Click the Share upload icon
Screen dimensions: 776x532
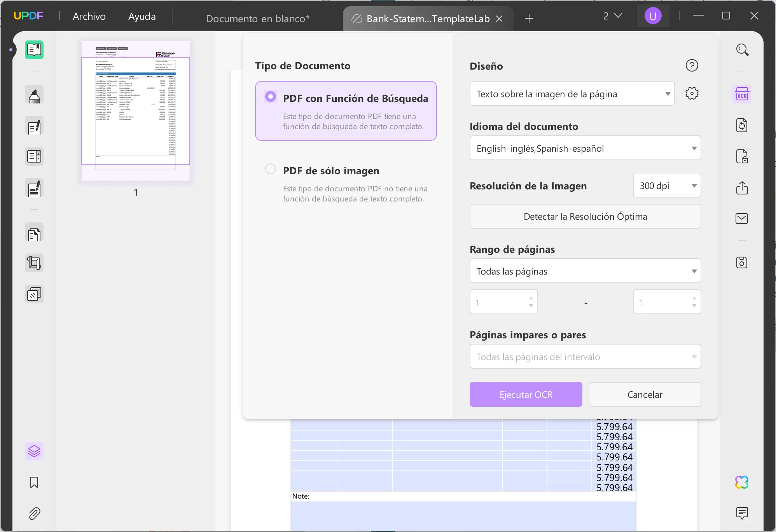pos(742,187)
